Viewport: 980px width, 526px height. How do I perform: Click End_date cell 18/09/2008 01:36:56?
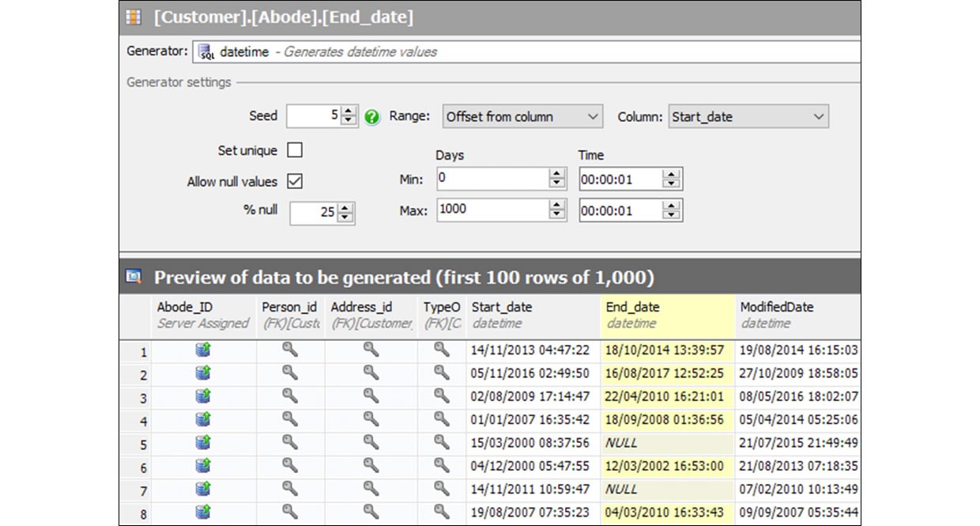click(x=668, y=420)
